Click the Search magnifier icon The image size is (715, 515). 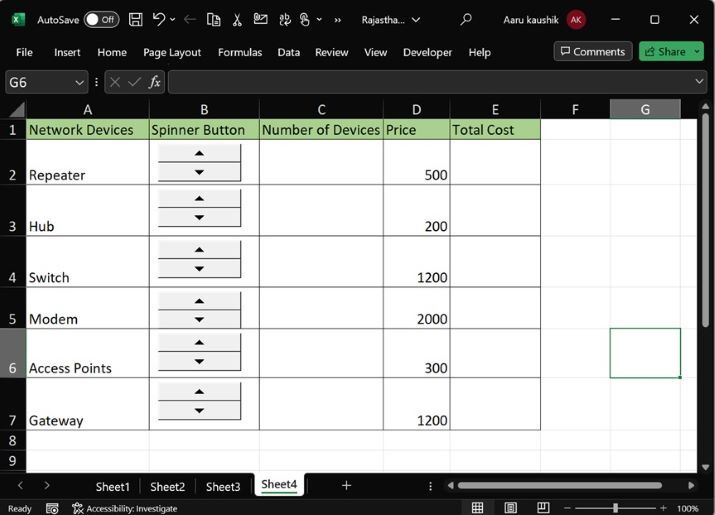pos(466,20)
